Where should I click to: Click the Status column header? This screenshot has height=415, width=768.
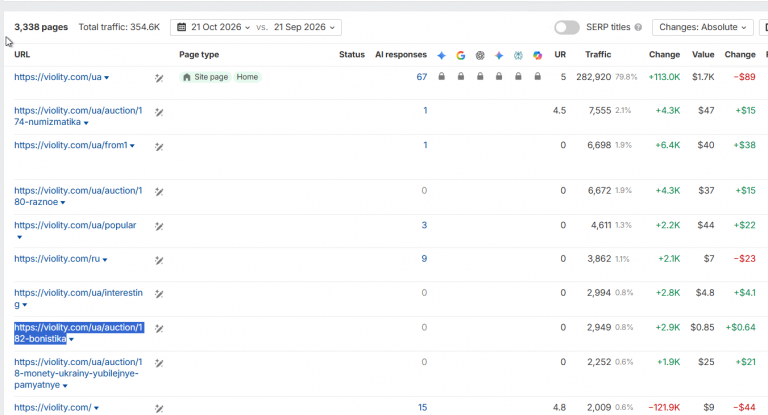coord(352,54)
